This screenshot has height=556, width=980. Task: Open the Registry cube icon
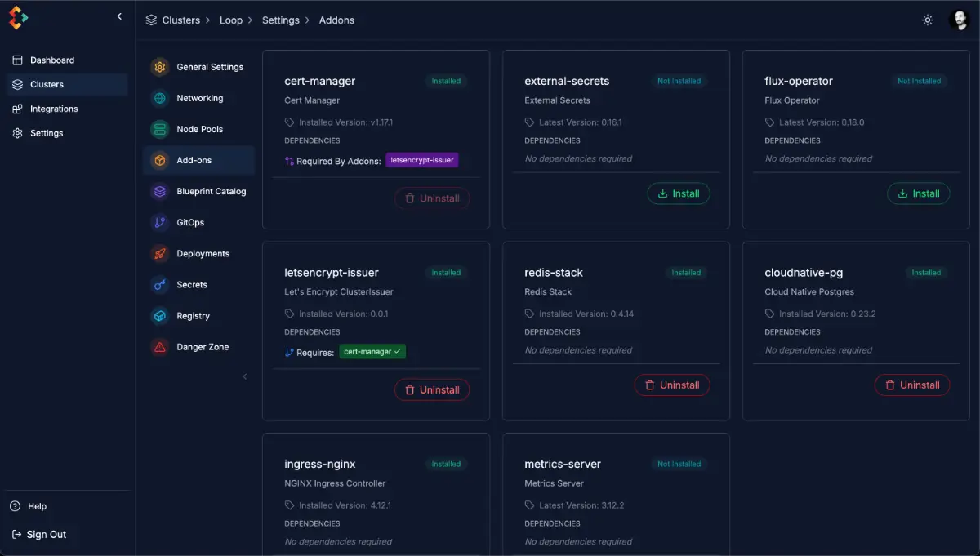tap(160, 315)
